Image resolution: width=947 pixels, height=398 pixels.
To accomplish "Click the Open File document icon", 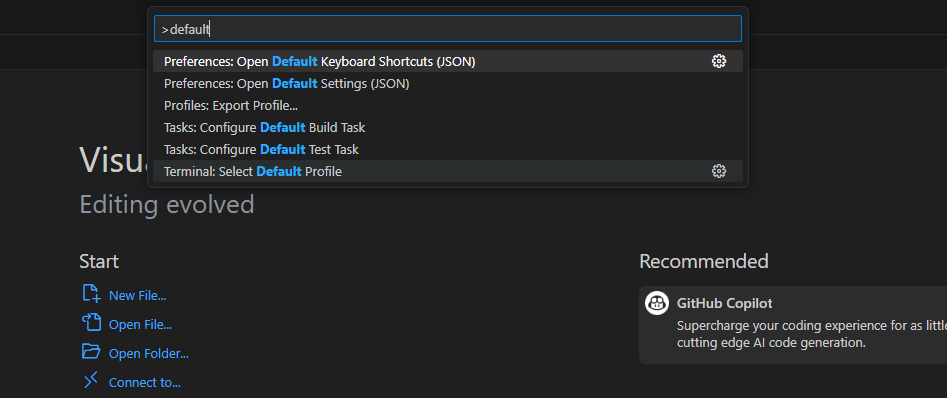I will pyautogui.click(x=91, y=322).
